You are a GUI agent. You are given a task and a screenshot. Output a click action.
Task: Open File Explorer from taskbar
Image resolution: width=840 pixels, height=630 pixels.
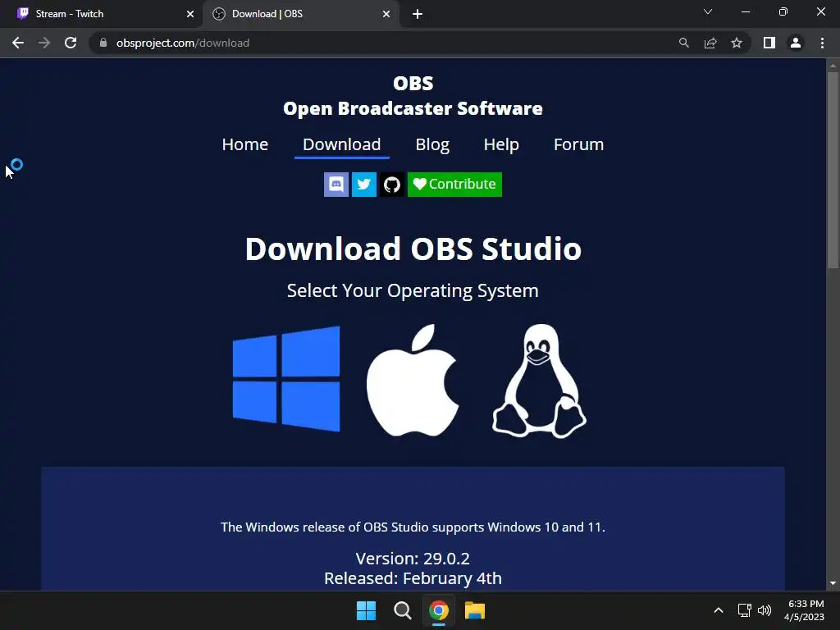475,610
